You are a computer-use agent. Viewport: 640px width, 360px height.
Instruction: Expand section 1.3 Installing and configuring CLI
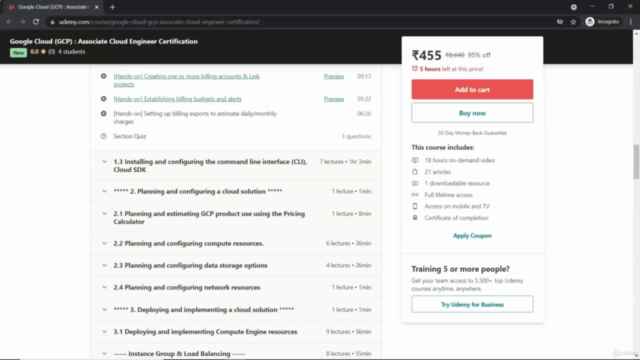coord(236,165)
